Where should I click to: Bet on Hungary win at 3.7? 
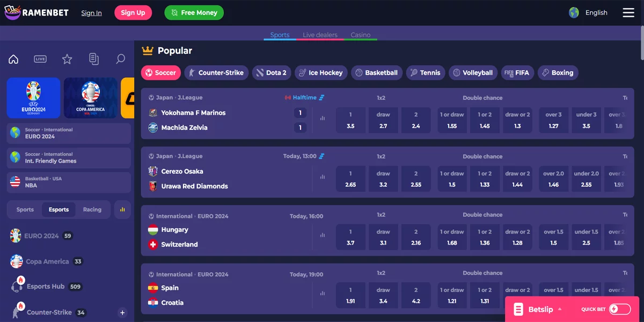point(350,237)
